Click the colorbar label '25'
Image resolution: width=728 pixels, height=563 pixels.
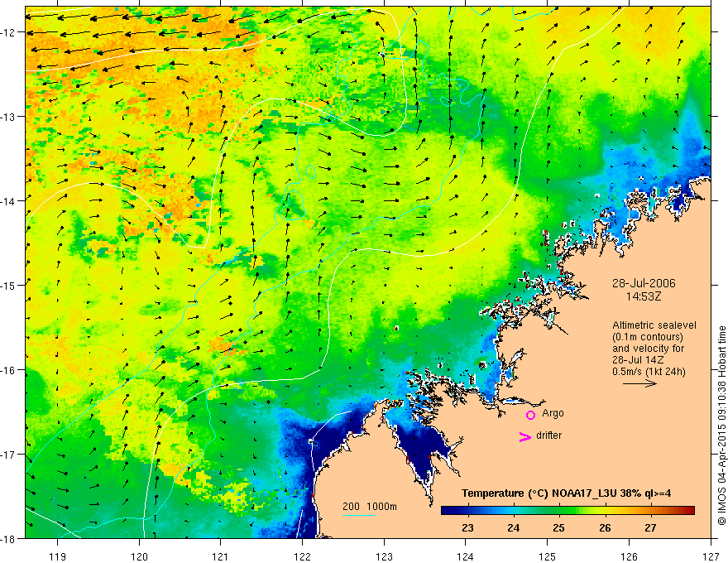[559, 527]
